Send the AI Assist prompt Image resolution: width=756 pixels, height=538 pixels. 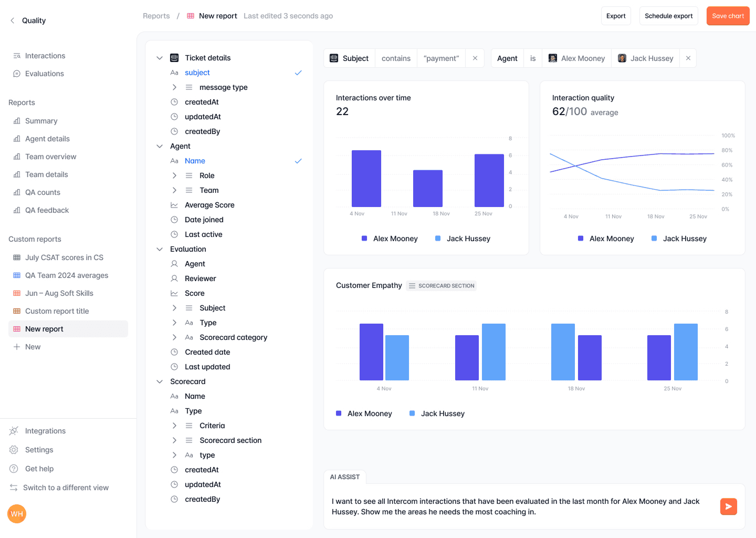[x=729, y=506]
